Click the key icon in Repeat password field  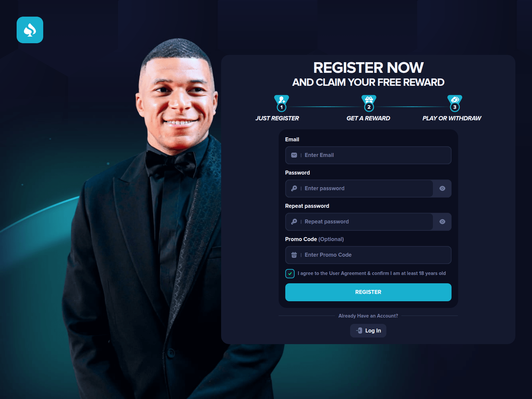point(294,222)
